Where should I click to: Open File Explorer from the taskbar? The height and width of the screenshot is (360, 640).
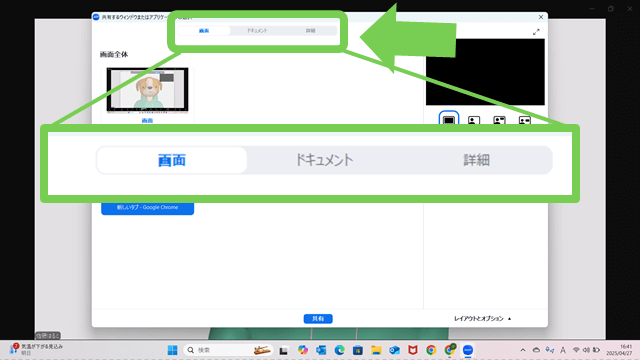tap(376, 350)
